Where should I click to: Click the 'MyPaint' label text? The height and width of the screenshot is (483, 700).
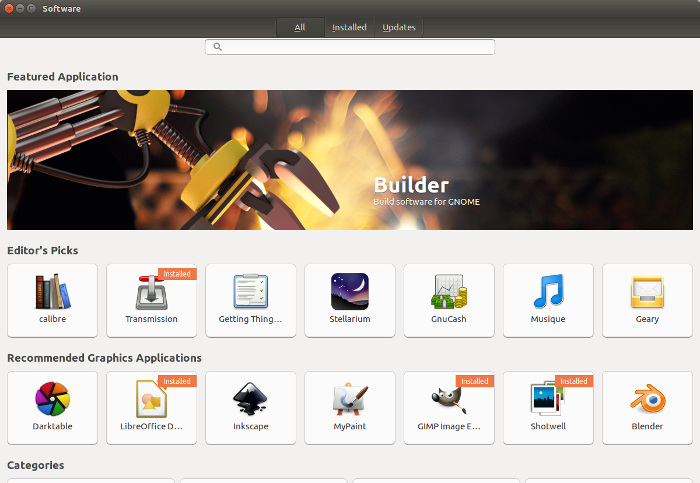tap(350, 426)
